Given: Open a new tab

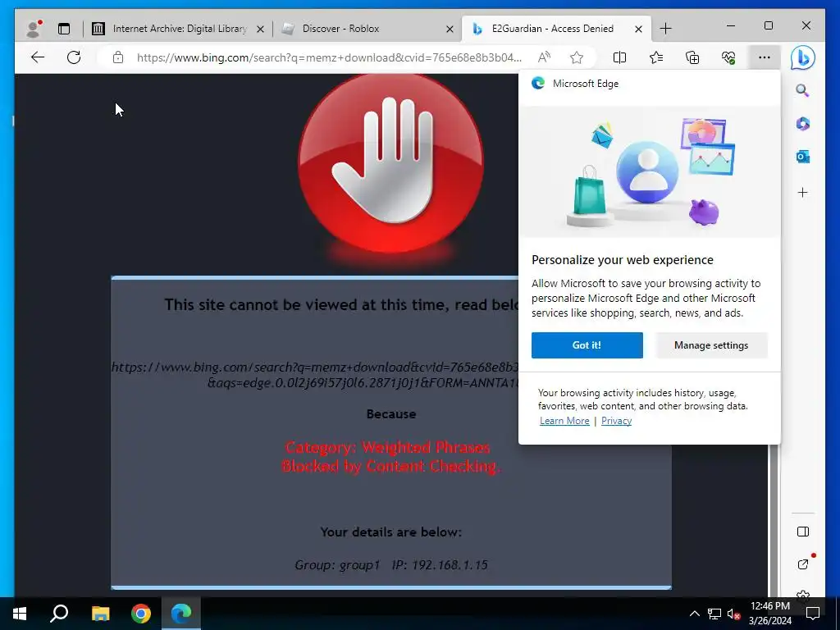Looking at the screenshot, I should tap(665, 29).
